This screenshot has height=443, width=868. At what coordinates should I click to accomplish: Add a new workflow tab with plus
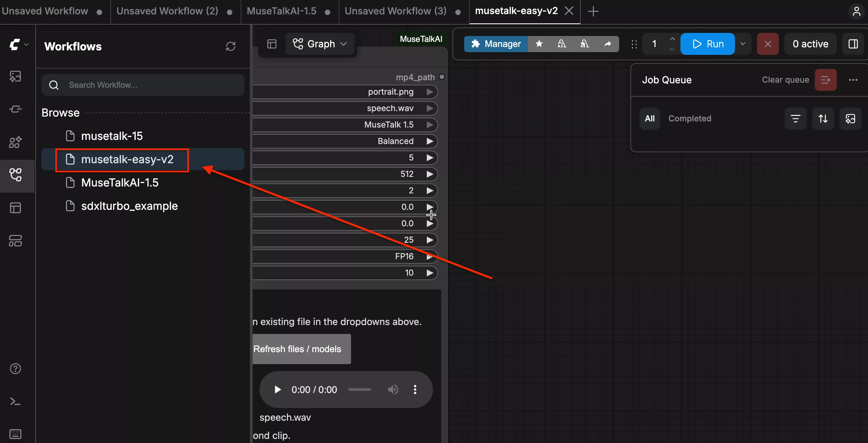(593, 11)
